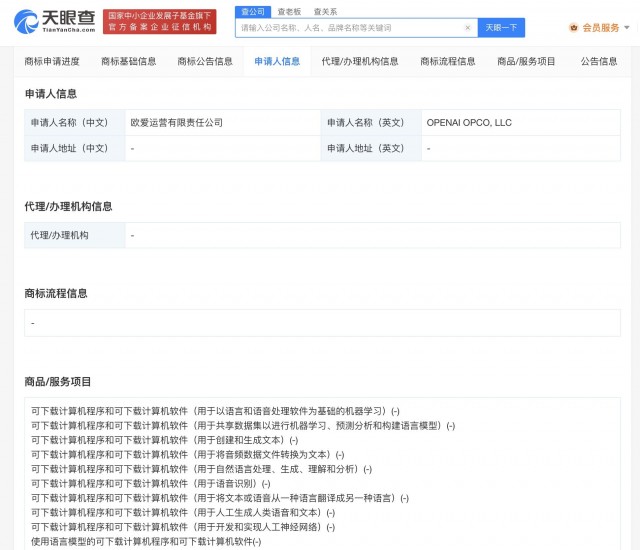Switch to the 代理/办理机构信息 tab
The width and height of the screenshot is (640, 550).
(x=360, y=62)
